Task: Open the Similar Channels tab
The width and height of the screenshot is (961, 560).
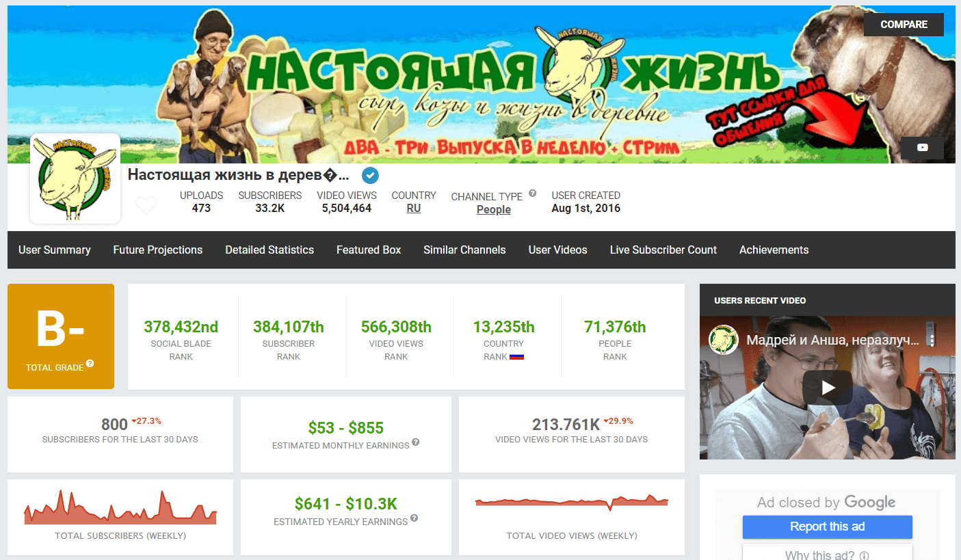Action: pyautogui.click(x=464, y=250)
